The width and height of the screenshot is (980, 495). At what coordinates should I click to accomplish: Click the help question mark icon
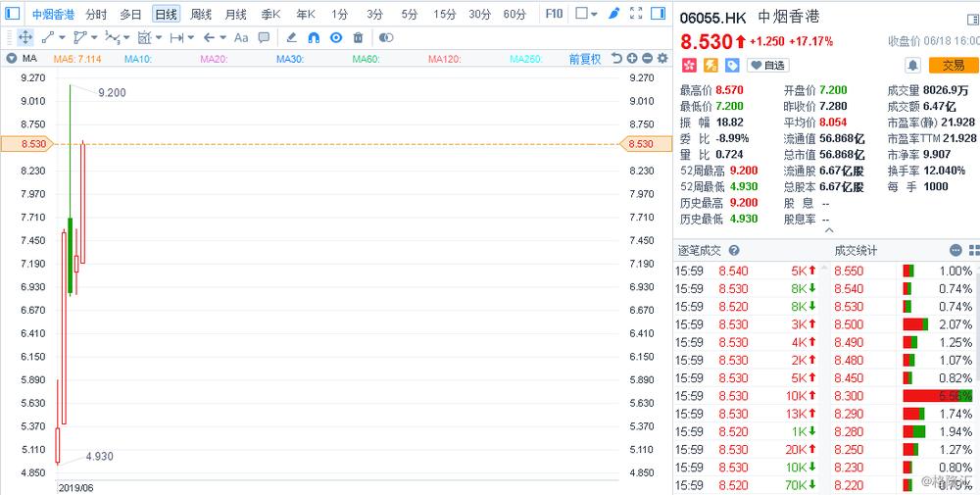734,251
